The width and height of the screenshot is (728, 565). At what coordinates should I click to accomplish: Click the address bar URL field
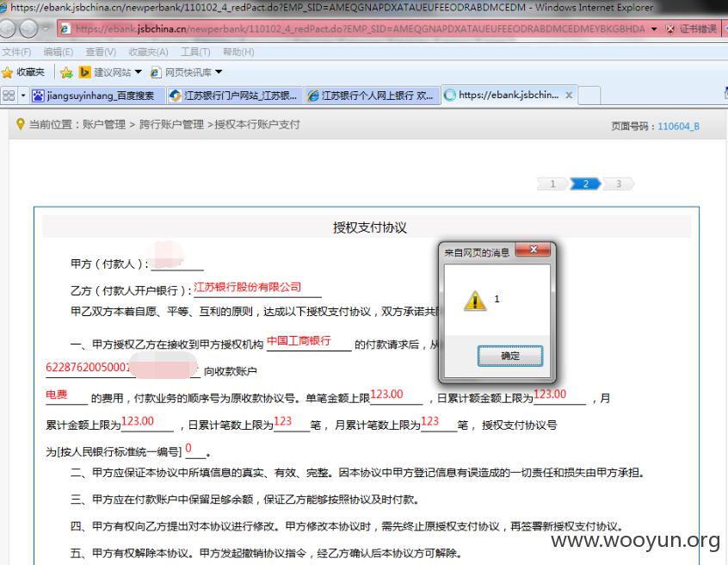tap(360, 28)
